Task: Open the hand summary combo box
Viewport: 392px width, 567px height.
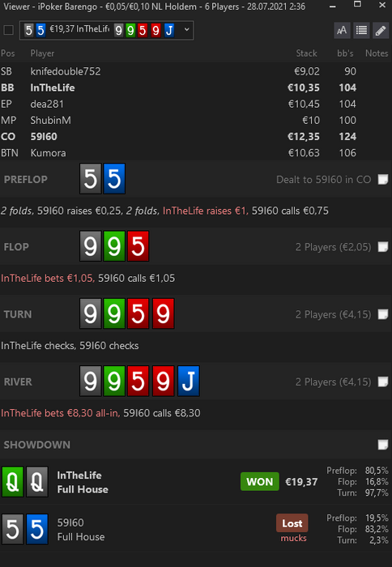Action: 106,31
